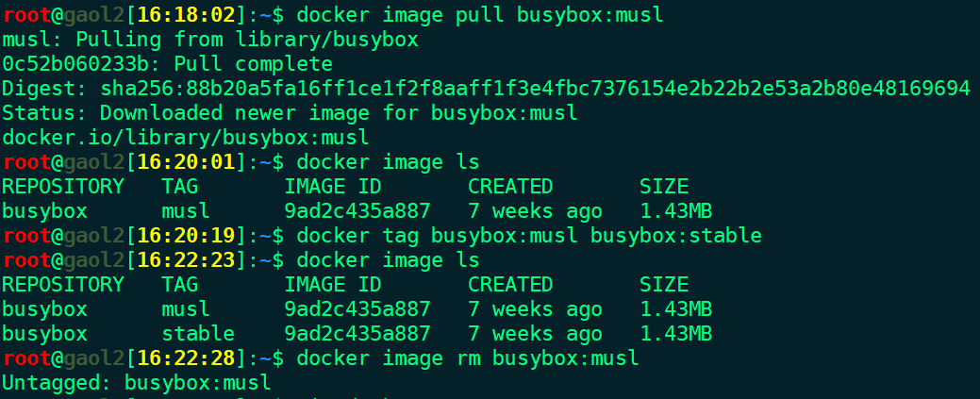The width and height of the screenshot is (980, 399).
Task: Click the 'docker image rm busybox:musl' command
Action: [468, 358]
